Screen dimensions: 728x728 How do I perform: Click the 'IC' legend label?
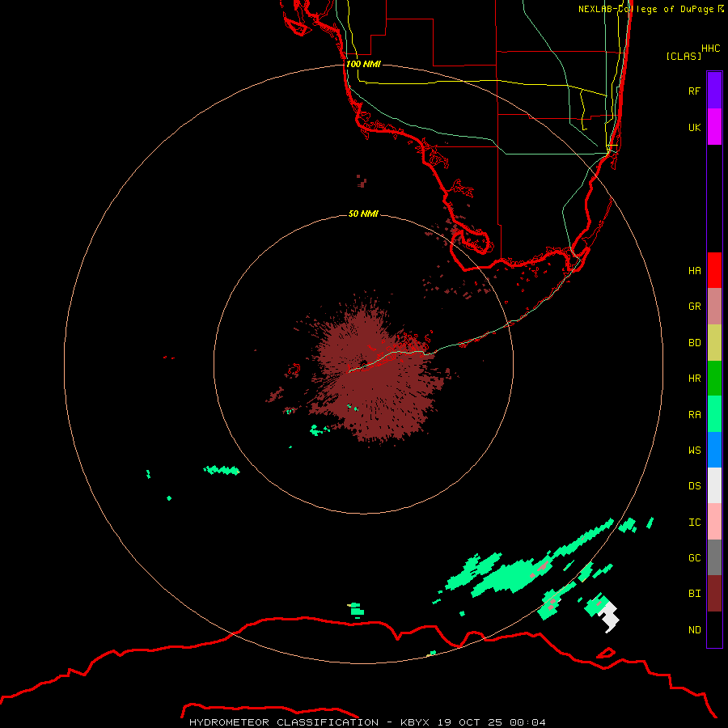(694, 523)
